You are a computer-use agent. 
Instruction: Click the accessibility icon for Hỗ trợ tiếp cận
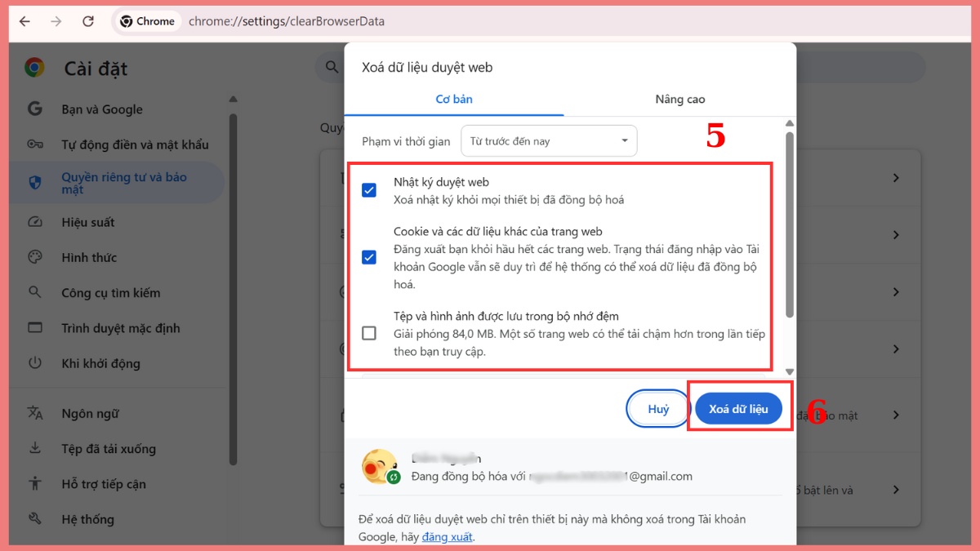click(x=34, y=483)
